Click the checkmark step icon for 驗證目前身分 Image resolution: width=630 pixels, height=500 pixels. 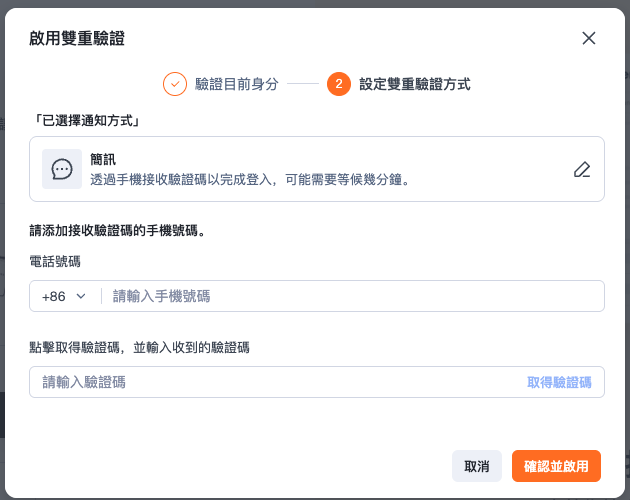pyautogui.click(x=175, y=84)
